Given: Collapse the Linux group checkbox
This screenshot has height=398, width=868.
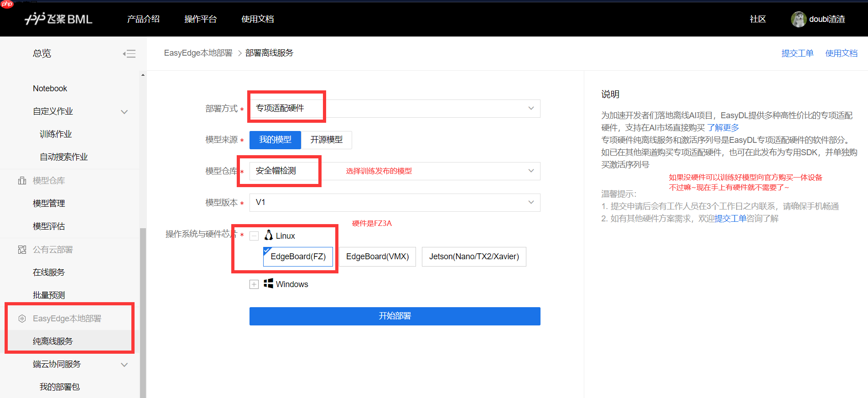Looking at the screenshot, I should tap(254, 236).
